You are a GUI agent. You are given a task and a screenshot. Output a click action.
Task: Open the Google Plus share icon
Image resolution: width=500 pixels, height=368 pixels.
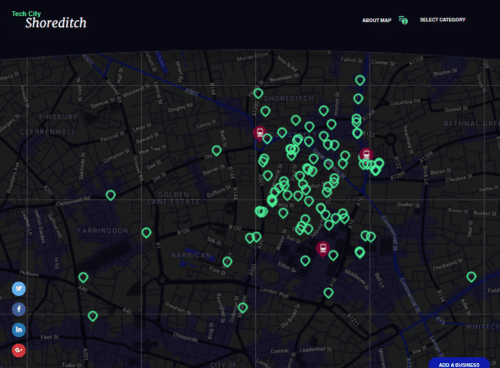coord(19,350)
